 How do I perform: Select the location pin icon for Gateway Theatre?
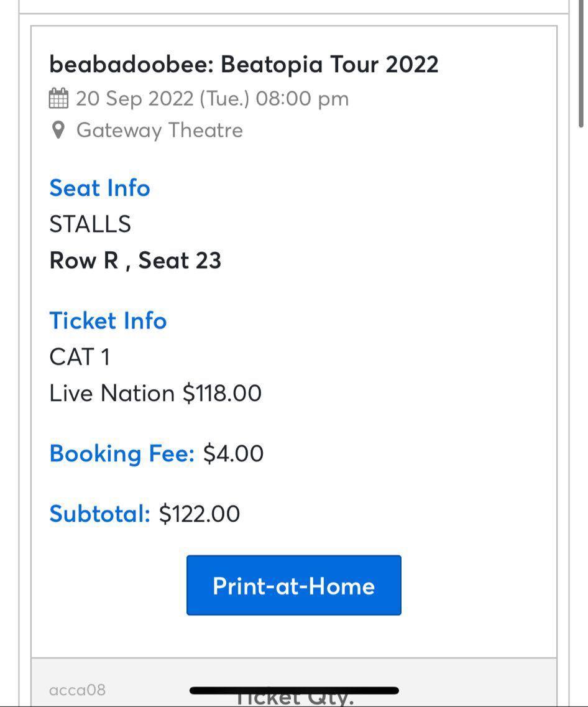tap(58, 130)
